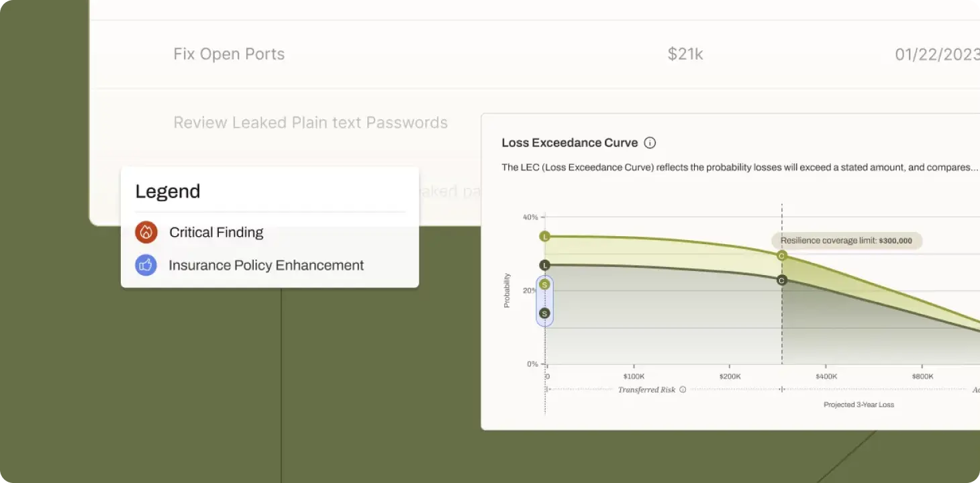Click Insurance Policy Enhancement legend label
The image size is (980, 483).
(266, 265)
